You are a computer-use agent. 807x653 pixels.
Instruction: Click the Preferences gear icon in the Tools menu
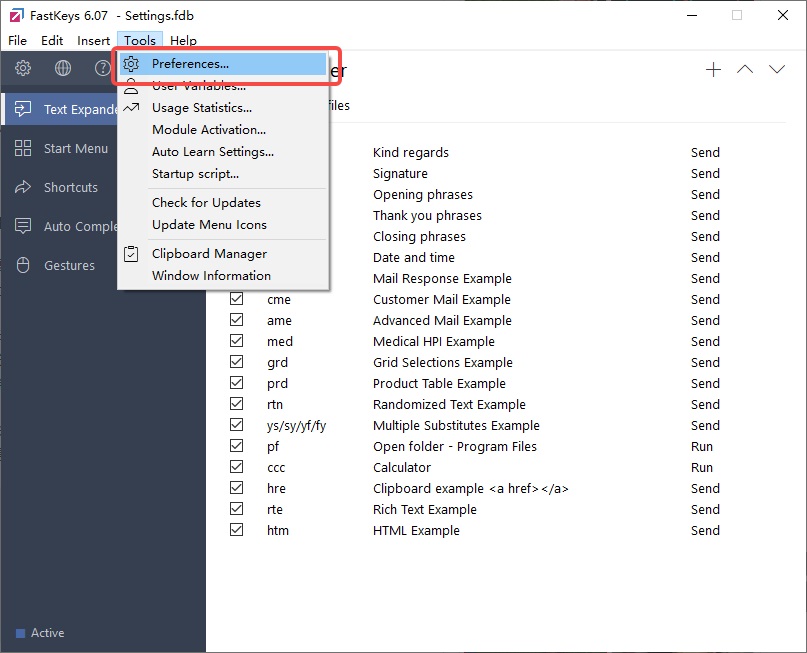pyautogui.click(x=131, y=64)
